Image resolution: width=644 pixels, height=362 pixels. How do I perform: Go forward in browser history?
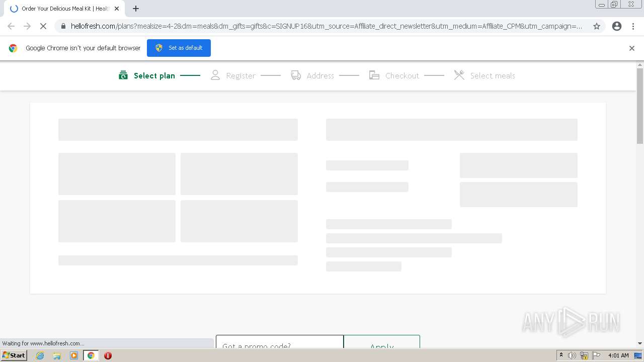click(x=27, y=26)
